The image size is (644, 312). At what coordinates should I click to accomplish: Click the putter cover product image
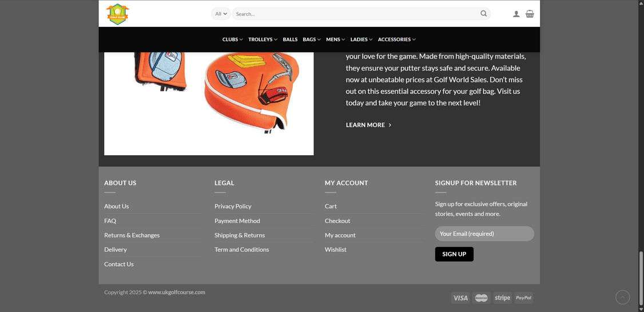coord(209,104)
